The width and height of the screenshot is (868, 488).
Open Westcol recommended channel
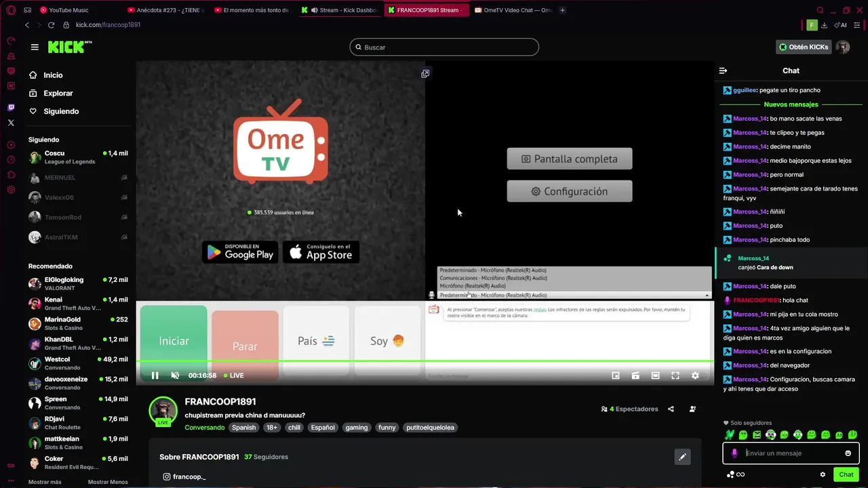[78, 363]
